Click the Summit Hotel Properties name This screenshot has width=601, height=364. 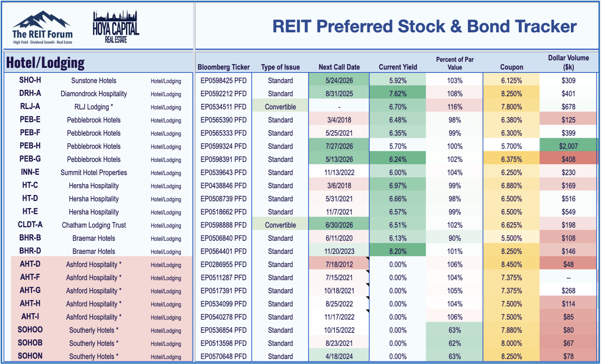[94, 173]
